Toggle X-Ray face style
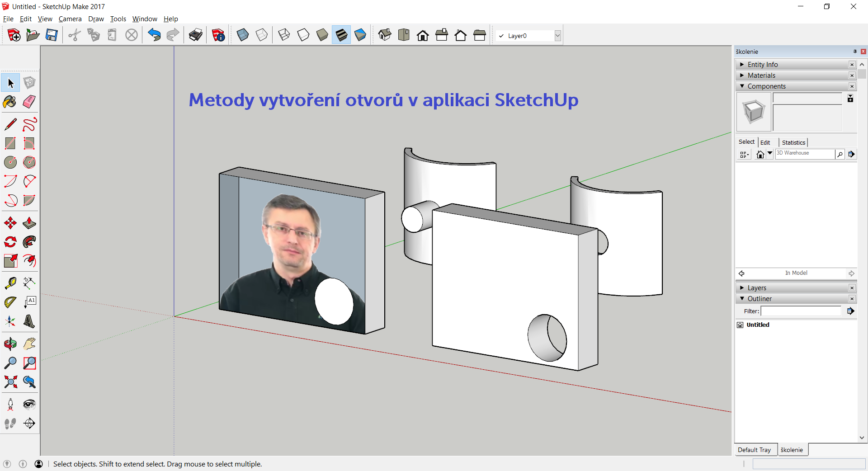The width and height of the screenshot is (868, 471). coord(243,35)
